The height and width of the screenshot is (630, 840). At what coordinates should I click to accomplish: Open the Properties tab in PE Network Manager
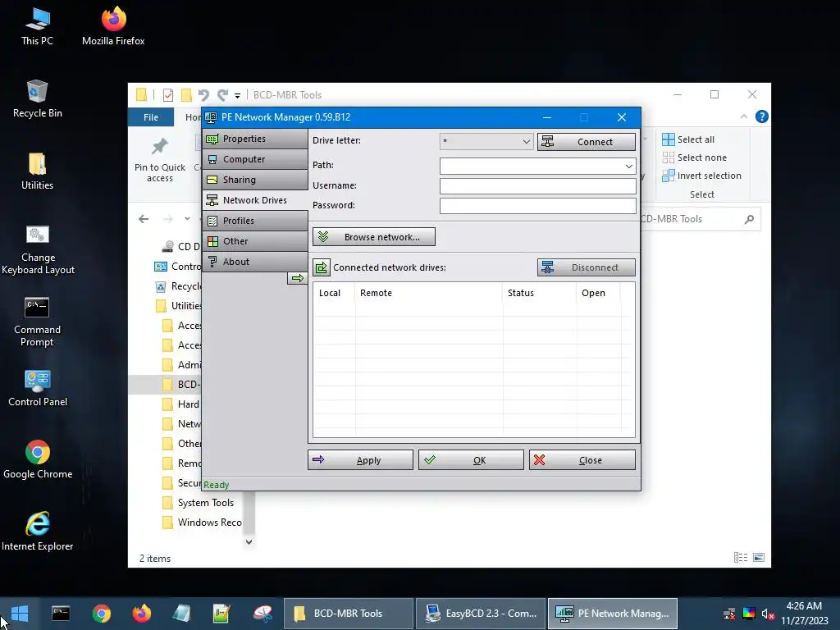click(x=255, y=139)
